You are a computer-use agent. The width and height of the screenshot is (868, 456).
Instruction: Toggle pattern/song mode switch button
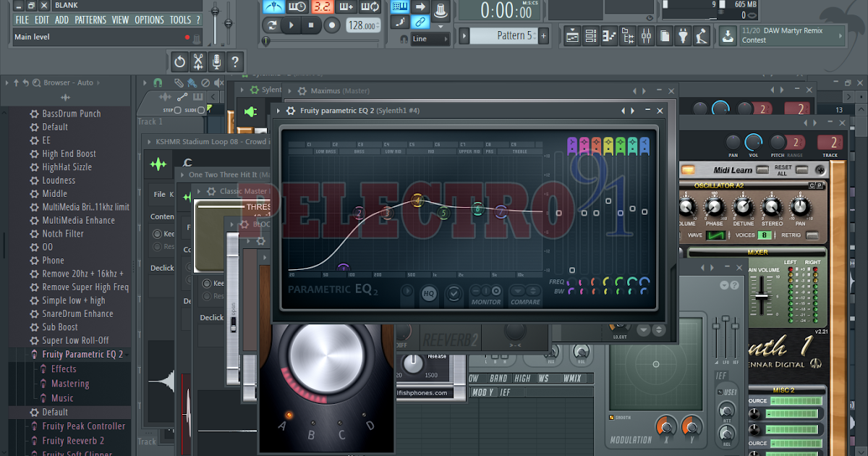click(x=272, y=25)
